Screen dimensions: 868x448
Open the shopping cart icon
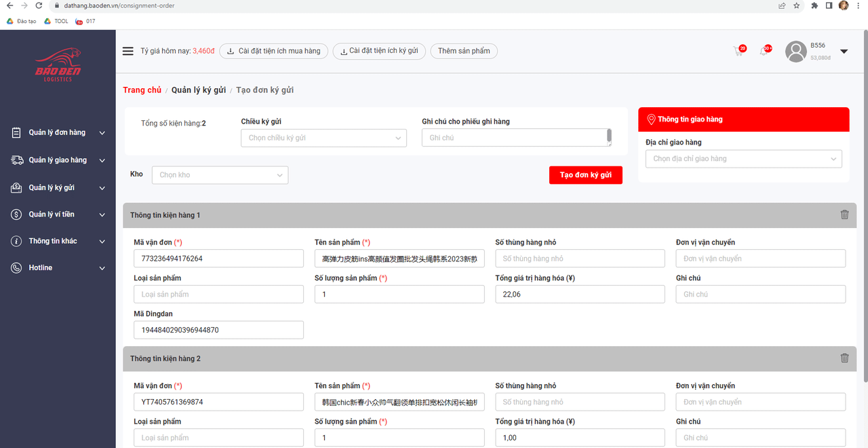(738, 52)
